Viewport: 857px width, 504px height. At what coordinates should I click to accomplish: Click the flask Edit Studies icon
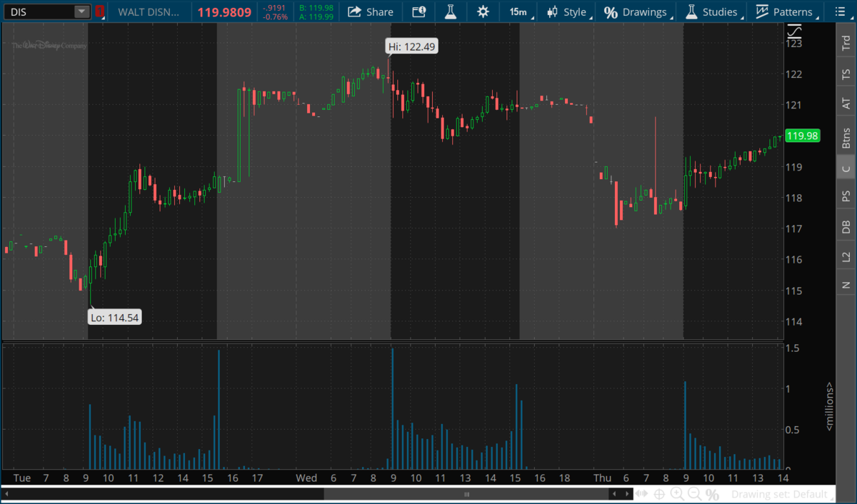450,11
